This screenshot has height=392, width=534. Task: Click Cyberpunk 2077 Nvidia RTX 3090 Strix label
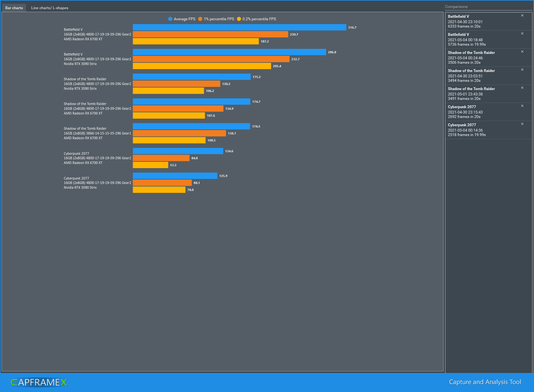click(x=97, y=183)
